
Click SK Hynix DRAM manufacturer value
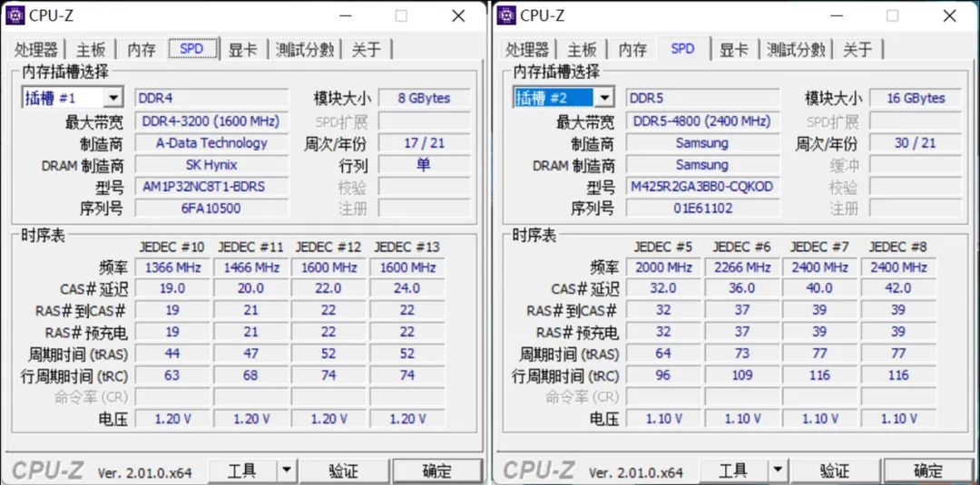211,165
